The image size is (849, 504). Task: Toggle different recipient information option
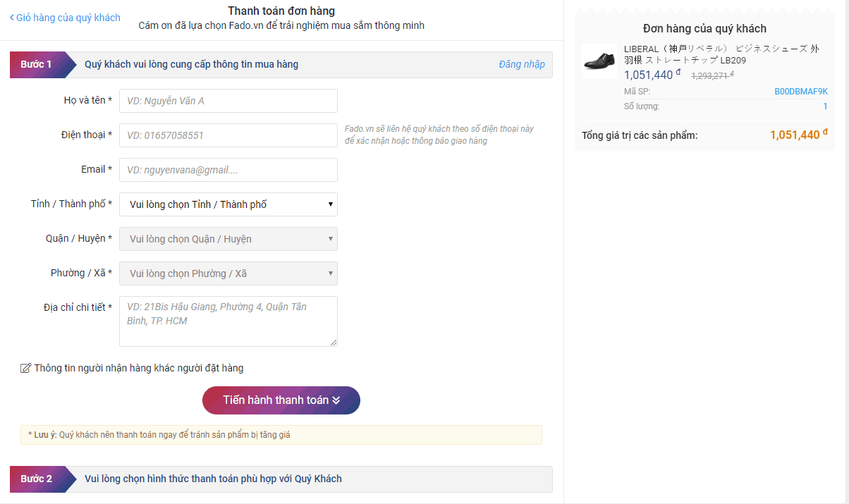(138, 368)
